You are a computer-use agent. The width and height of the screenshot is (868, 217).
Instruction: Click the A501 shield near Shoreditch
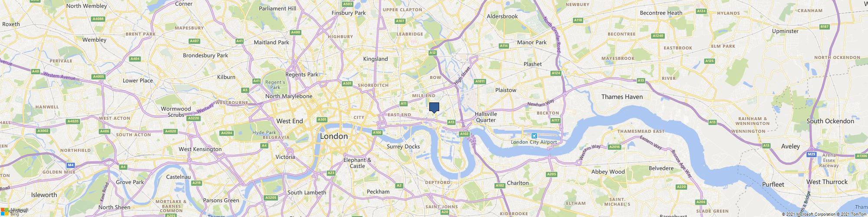[x=347, y=83]
